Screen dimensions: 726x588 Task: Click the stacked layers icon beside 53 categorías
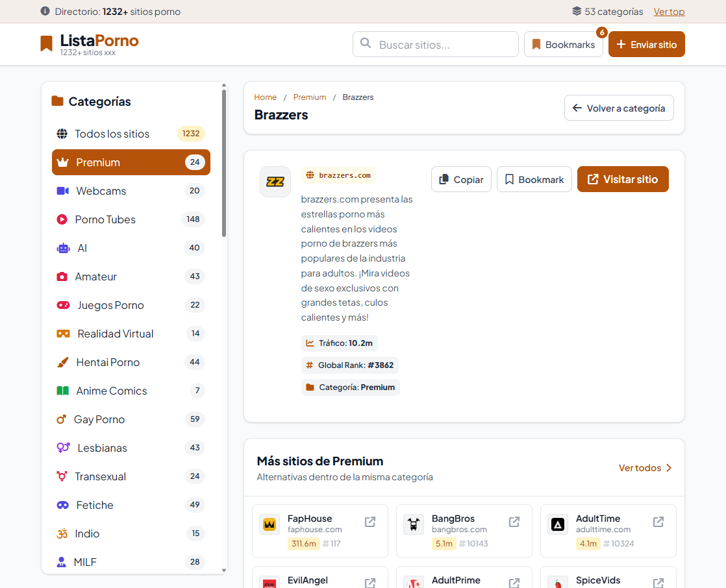(577, 11)
